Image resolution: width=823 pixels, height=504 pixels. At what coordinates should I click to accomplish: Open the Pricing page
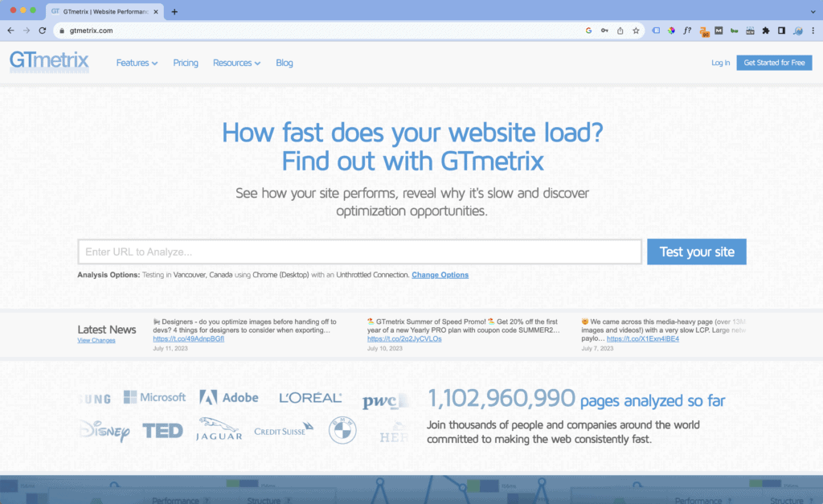[x=186, y=63]
